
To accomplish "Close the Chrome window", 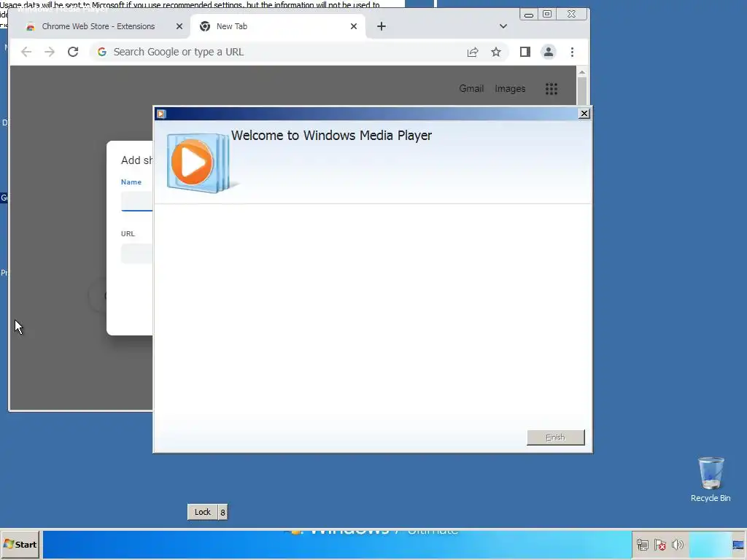I will click(571, 15).
